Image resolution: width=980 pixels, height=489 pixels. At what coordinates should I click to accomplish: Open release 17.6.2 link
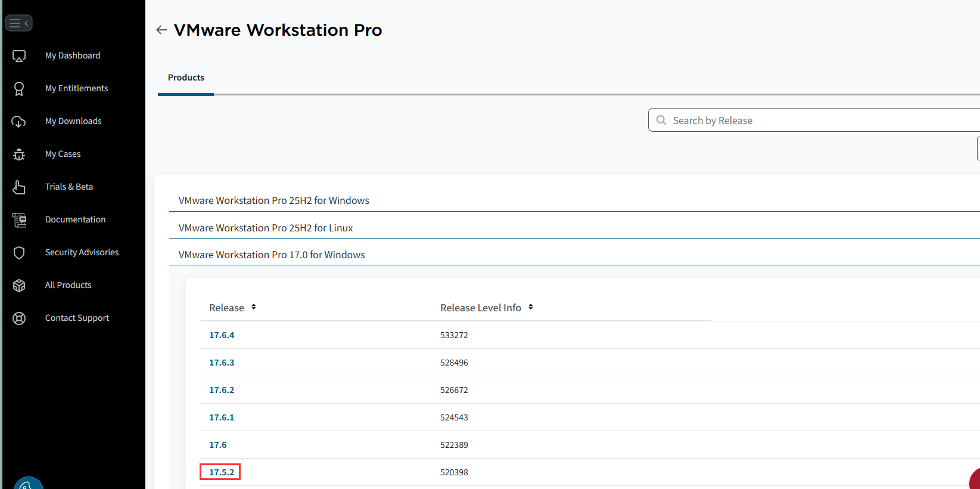222,390
